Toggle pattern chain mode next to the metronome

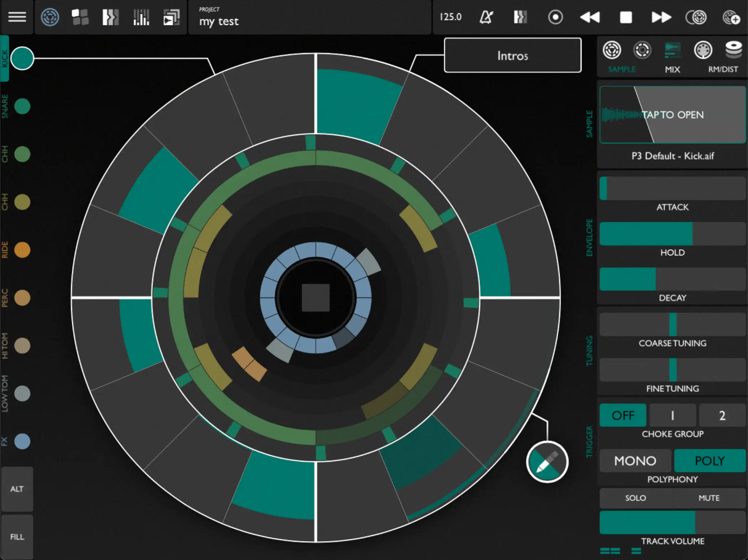pos(520,17)
